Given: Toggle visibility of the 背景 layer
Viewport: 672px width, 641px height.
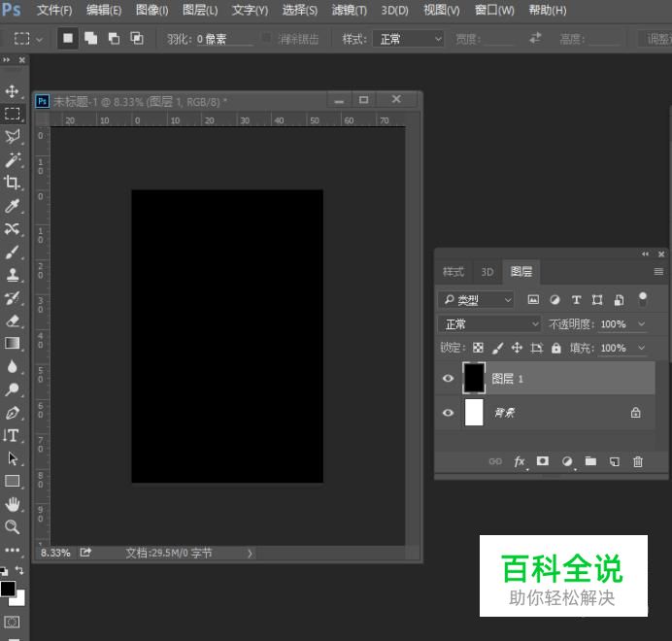Looking at the screenshot, I should (448, 413).
